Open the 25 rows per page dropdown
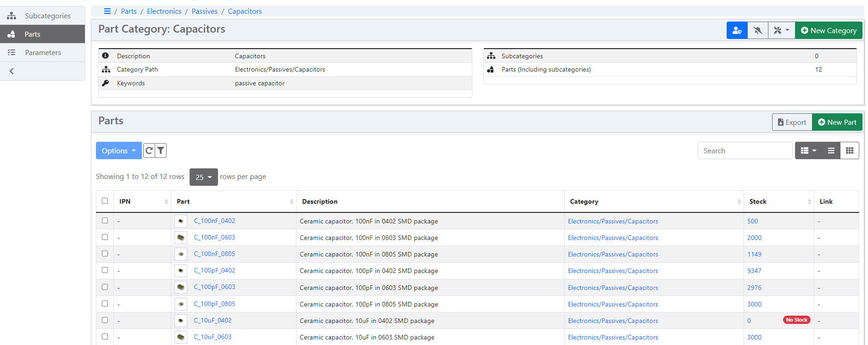The width and height of the screenshot is (868, 345). 203,177
